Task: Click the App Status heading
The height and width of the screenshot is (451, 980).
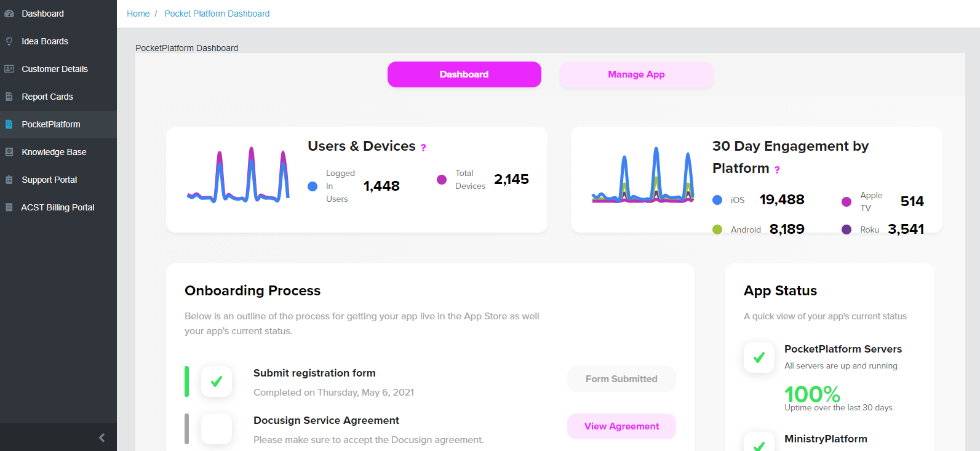Action: point(781,290)
